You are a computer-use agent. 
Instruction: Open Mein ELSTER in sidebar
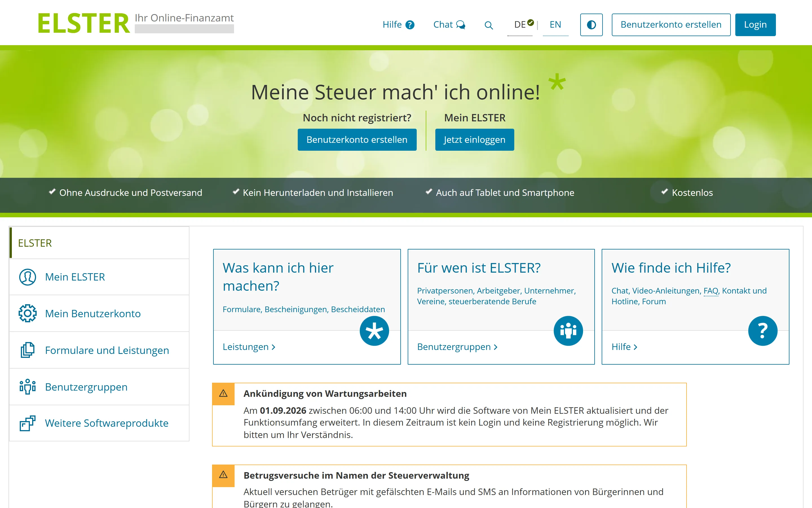[x=99, y=277]
